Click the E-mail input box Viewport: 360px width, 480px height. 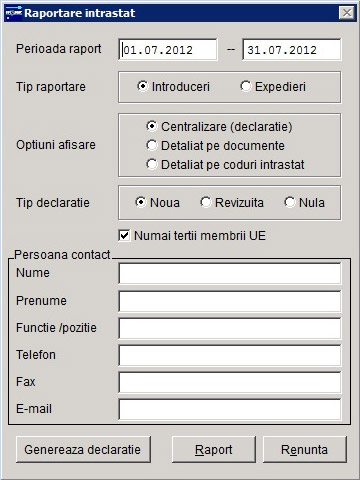(230, 409)
